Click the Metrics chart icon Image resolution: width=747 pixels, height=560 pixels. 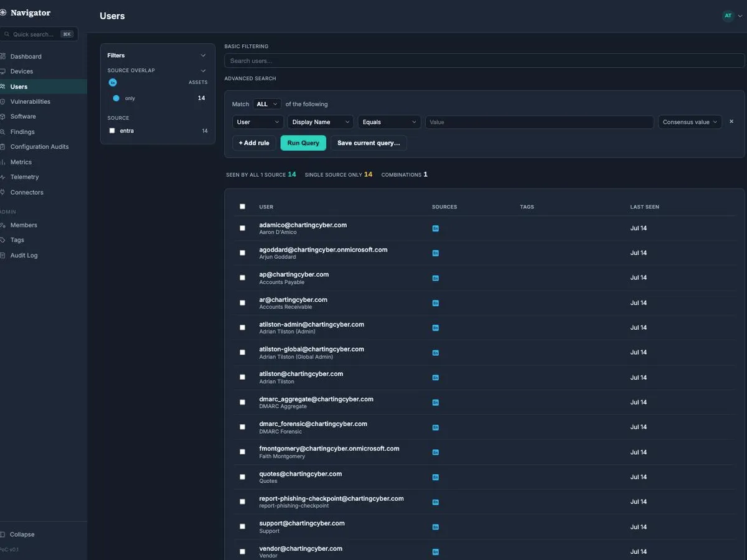pos(2,162)
